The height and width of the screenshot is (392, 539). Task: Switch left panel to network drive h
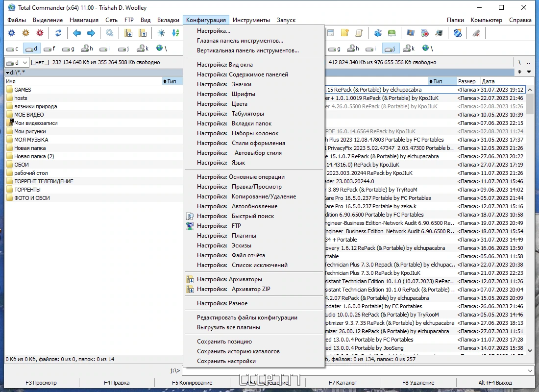[87, 49]
